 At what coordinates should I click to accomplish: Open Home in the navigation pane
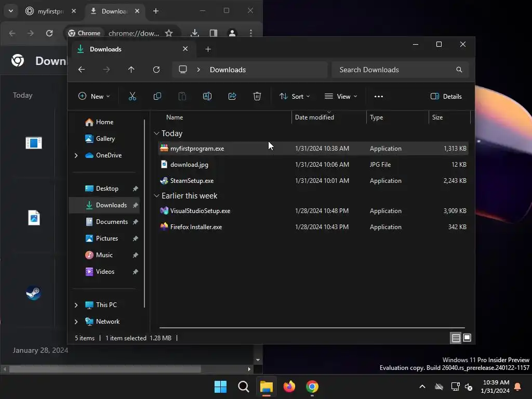point(104,122)
